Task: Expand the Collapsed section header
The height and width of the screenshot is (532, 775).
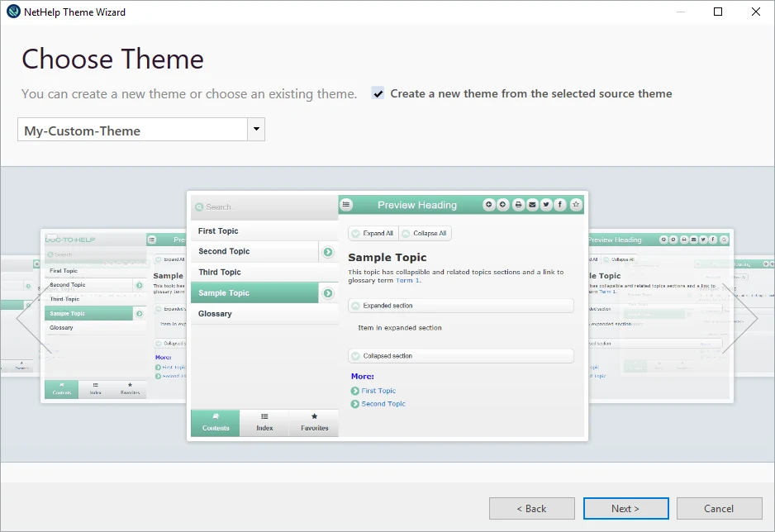Action: coord(461,356)
